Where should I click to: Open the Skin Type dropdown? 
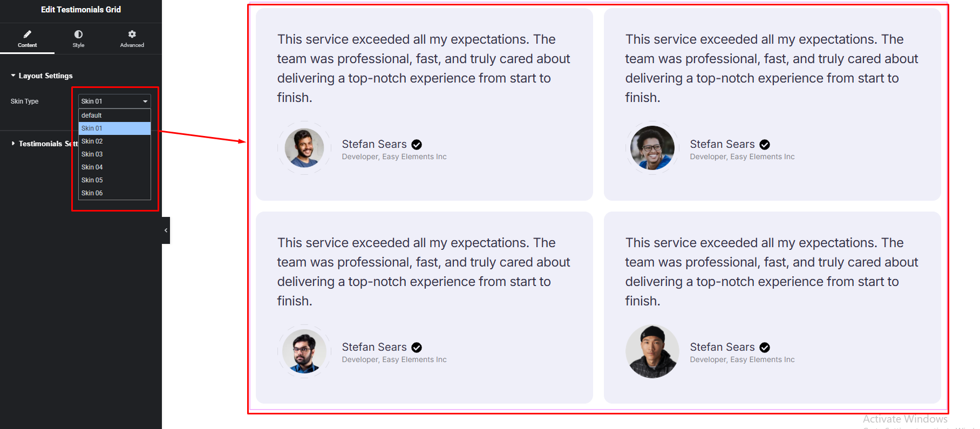(114, 101)
